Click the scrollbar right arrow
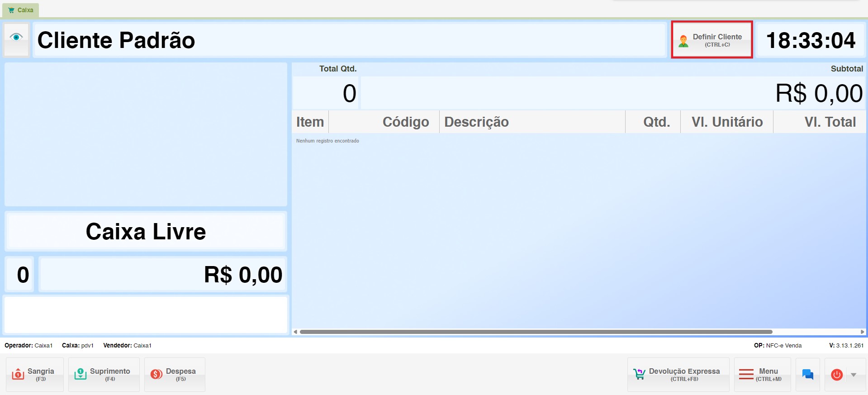Screen dimensions: 868x395 [862, 332]
